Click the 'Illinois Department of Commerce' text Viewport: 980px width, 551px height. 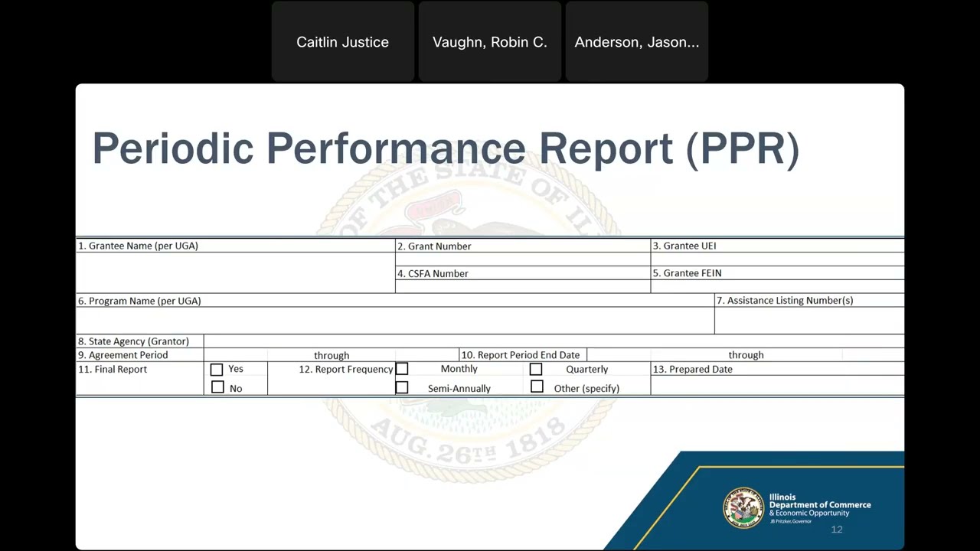point(820,501)
